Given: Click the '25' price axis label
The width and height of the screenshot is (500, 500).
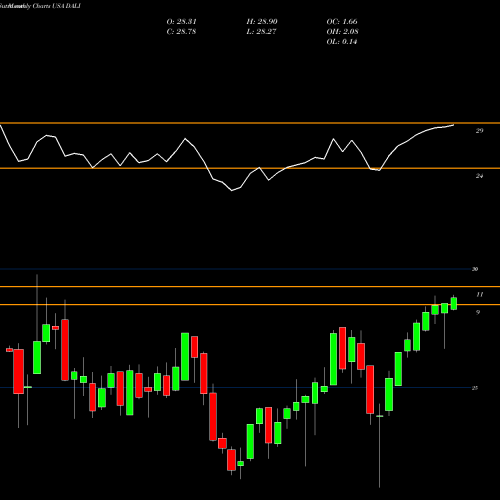Looking at the screenshot, I should tap(475, 388).
